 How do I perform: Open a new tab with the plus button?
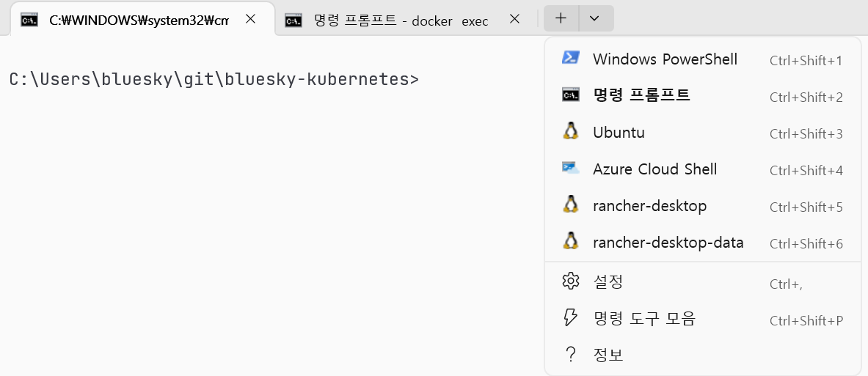(561, 18)
